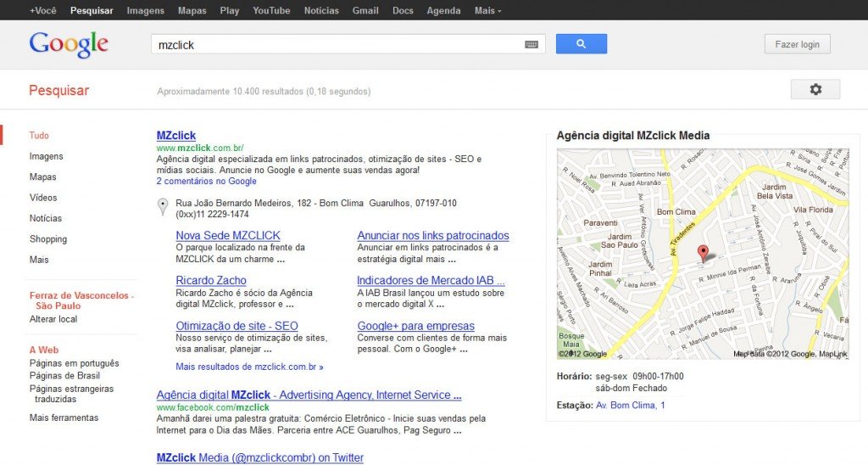868x465 pixels.
Task: Click the 2 comentários no Google link
Action: [206, 181]
